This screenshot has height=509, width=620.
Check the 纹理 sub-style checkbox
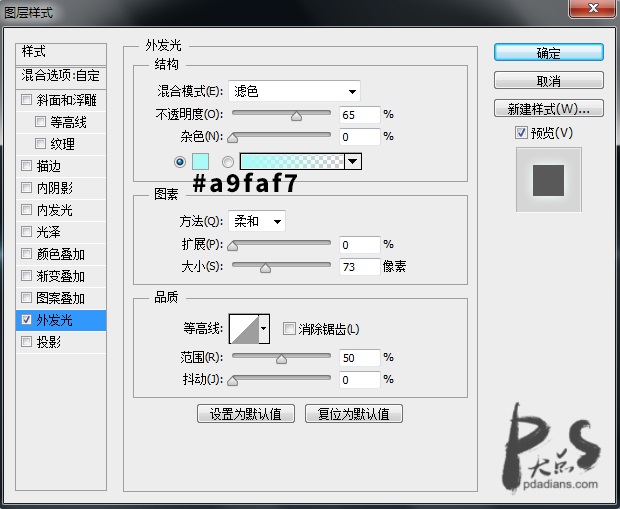coord(40,143)
